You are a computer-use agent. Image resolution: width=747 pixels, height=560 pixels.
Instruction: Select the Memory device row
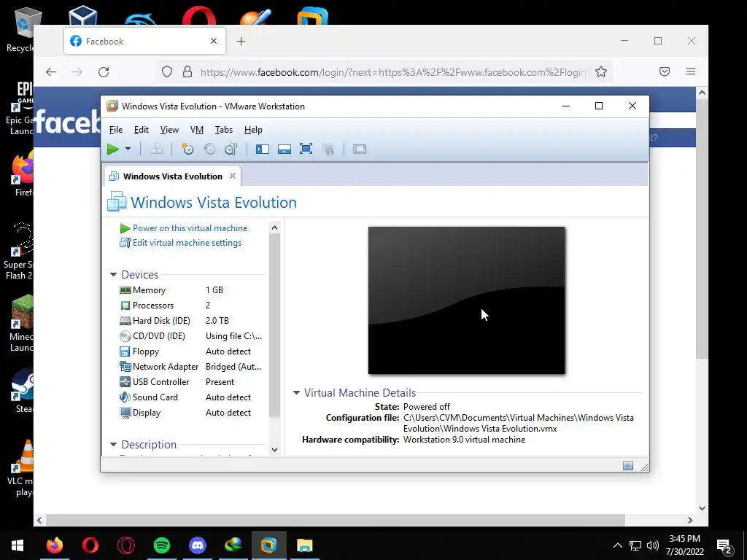(x=190, y=290)
